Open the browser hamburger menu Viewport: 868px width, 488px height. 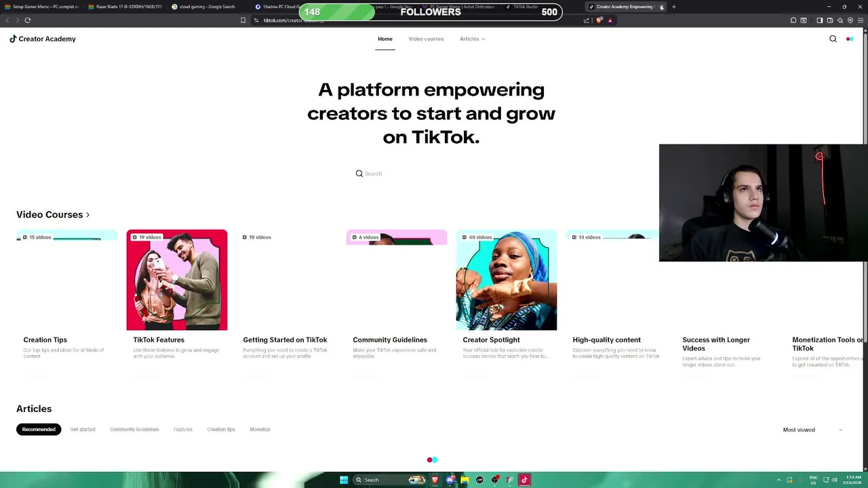pos(861,20)
